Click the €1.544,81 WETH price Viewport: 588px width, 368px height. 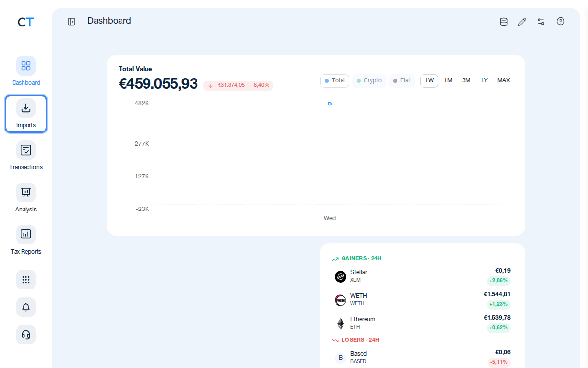click(497, 294)
